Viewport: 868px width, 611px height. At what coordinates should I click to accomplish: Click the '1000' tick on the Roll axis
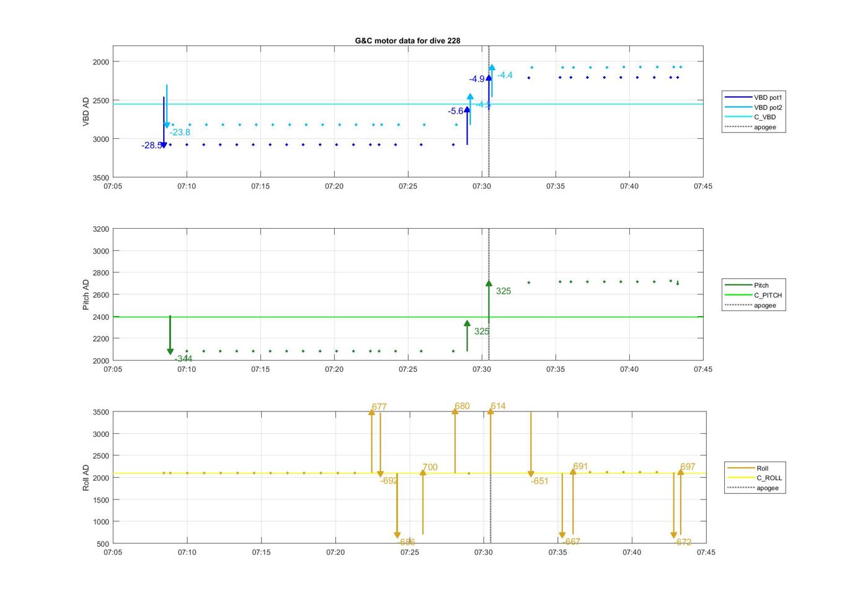pyautogui.click(x=100, y=522)
